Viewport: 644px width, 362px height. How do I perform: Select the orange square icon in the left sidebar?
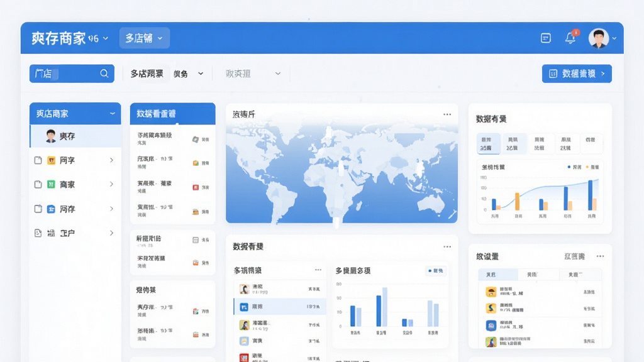52,160
